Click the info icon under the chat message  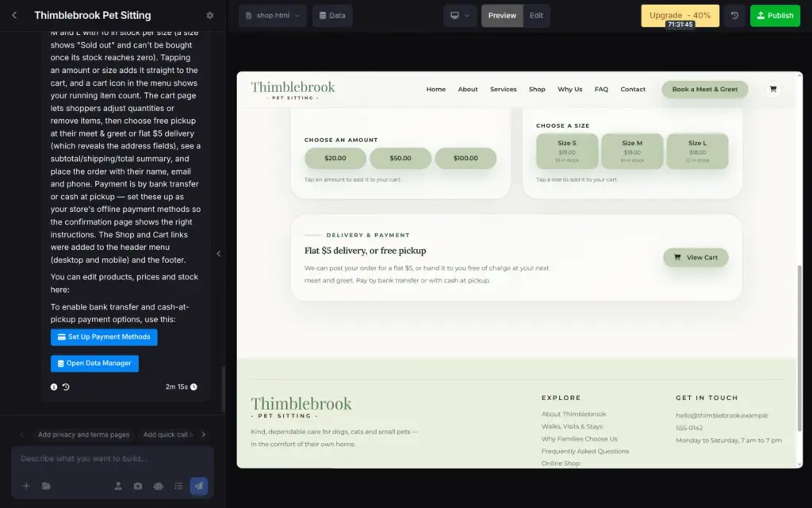(54, 387)
